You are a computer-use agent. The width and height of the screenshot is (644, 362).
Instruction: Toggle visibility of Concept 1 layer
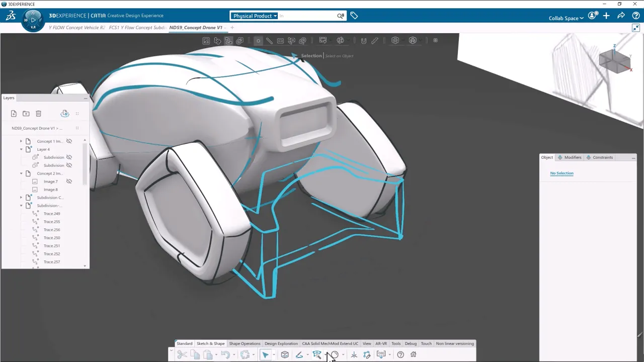(x=69, y=141)
